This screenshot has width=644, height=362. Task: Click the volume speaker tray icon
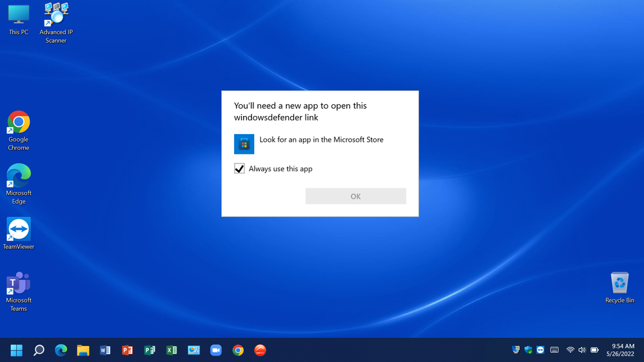[x=582, y=350]
